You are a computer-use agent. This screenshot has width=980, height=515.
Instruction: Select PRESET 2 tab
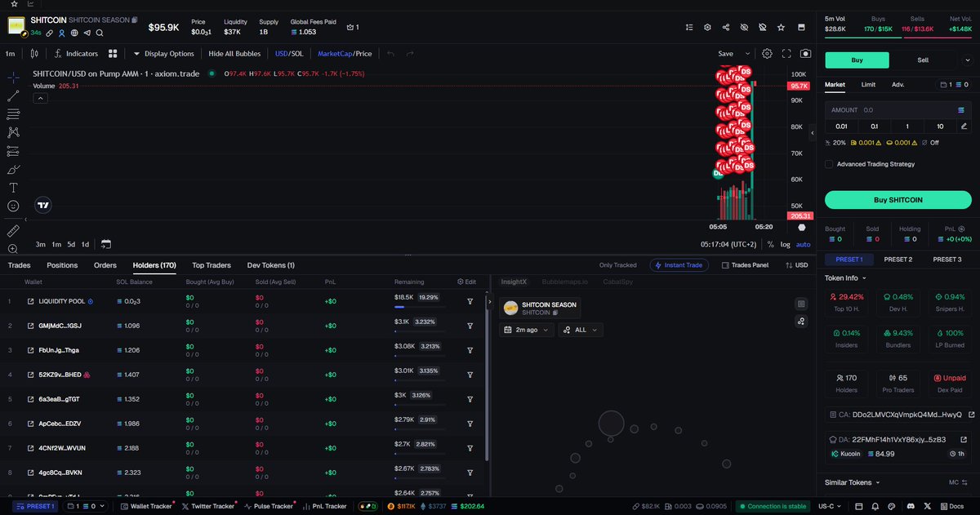point(898,260)
